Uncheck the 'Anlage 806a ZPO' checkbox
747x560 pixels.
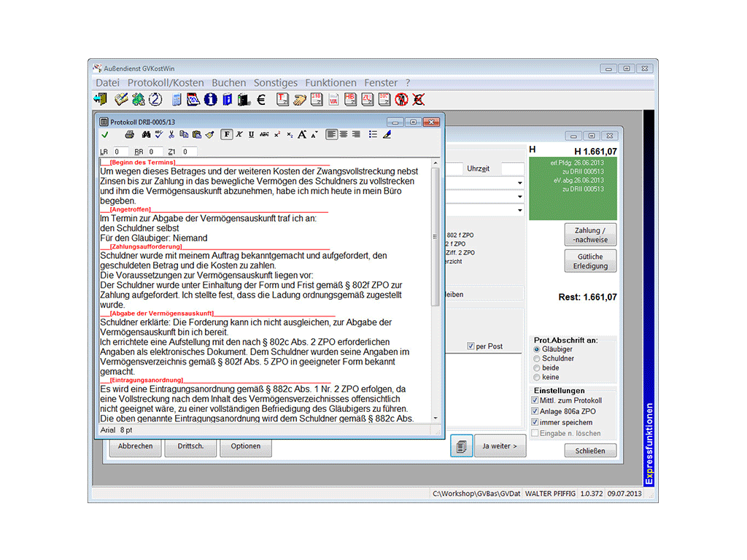[535, 411]
